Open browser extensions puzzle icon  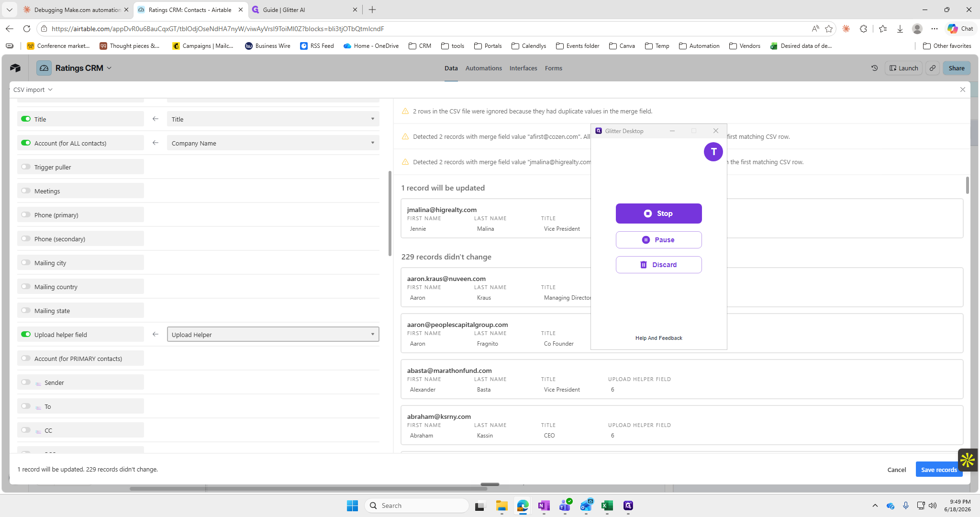[x=863, y=29]
